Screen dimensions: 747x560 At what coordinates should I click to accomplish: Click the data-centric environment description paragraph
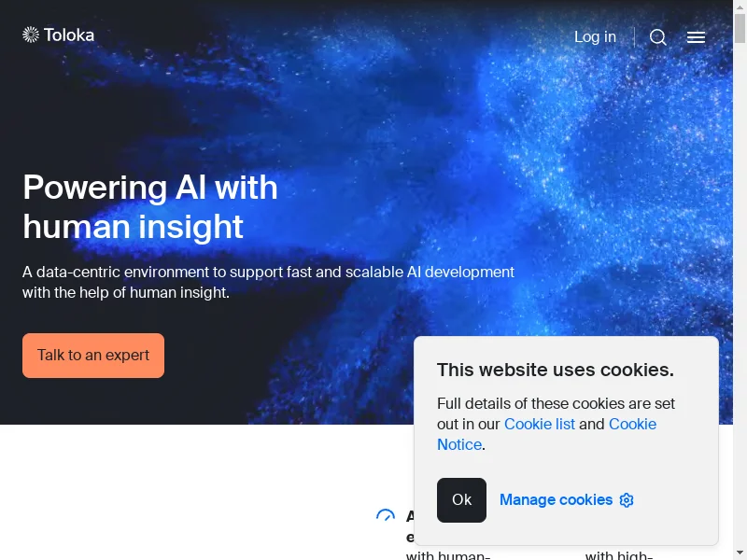pyautogui.click(x=268, y=282)
